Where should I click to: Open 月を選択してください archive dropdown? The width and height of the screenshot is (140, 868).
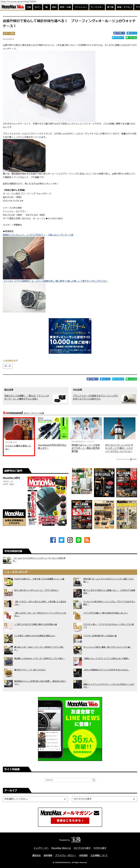[x=35, y=799]
